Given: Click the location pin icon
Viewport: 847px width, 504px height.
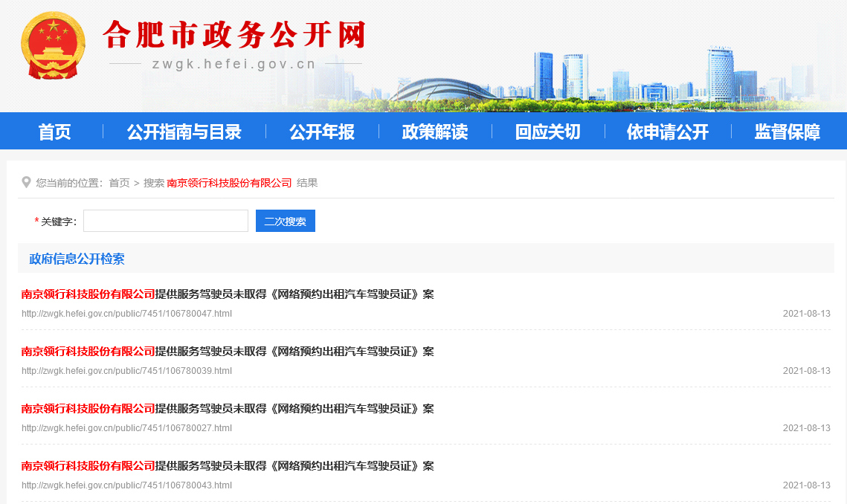Looking at the screenshot, I should (26, 183).
